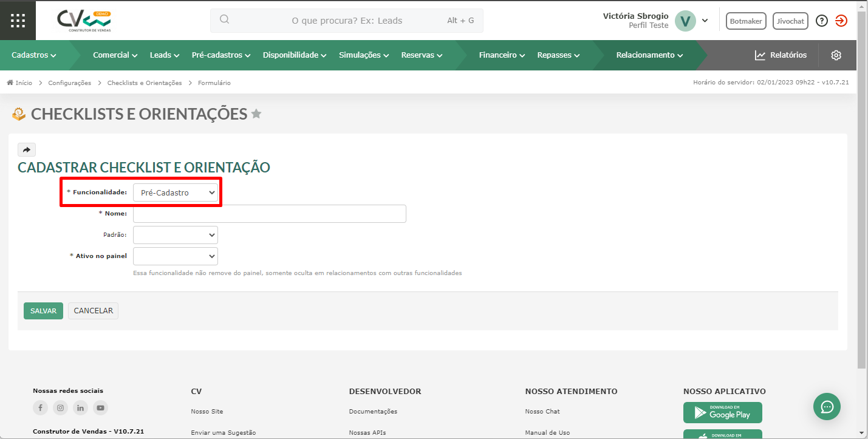
Task: Click the CV Construtor de Vendas logo
Action: click(84, 20)
